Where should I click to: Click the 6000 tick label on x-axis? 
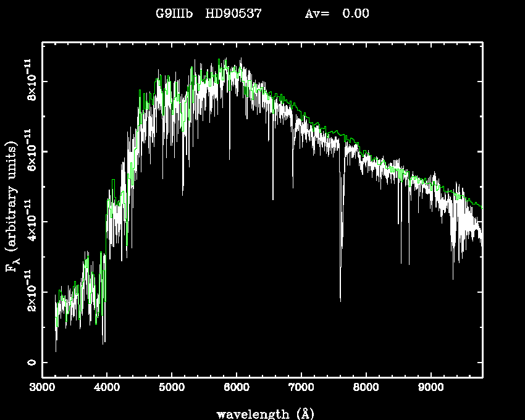coord(237,388)
